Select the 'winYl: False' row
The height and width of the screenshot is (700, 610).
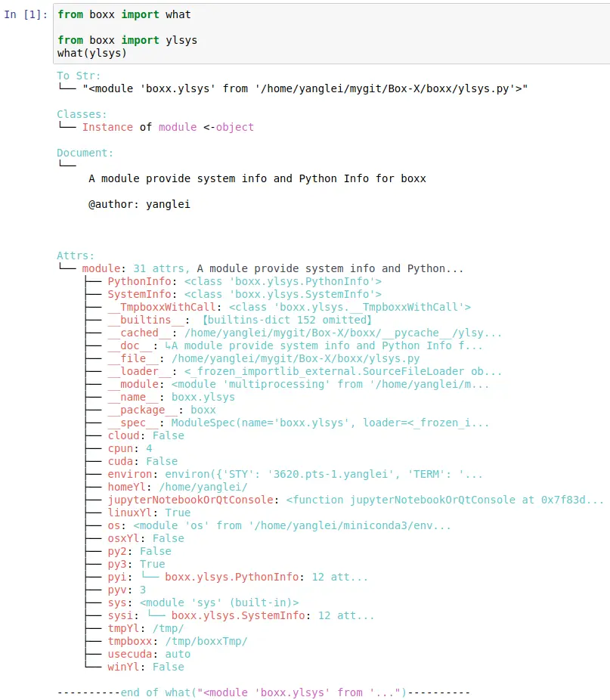pyautogui.click(x=146, y=667)
